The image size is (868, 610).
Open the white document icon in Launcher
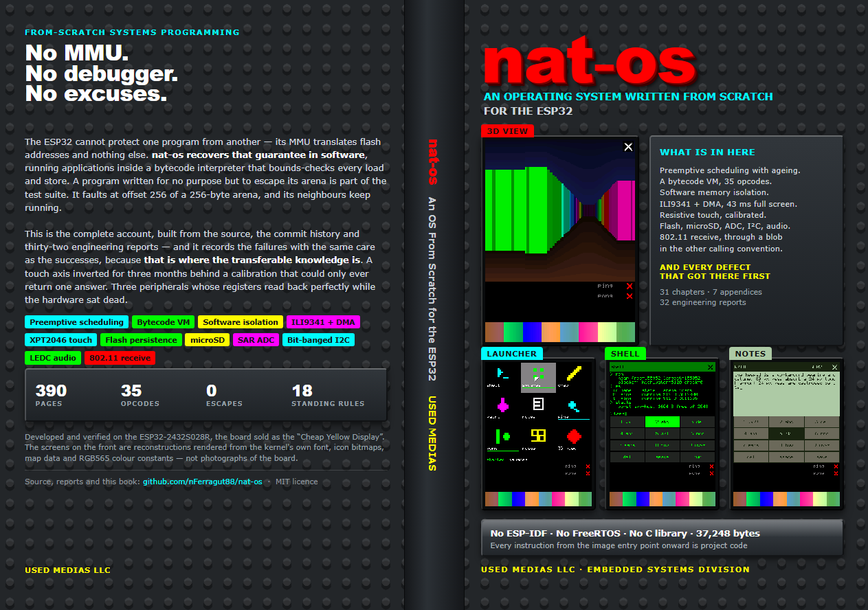(538, 405)
